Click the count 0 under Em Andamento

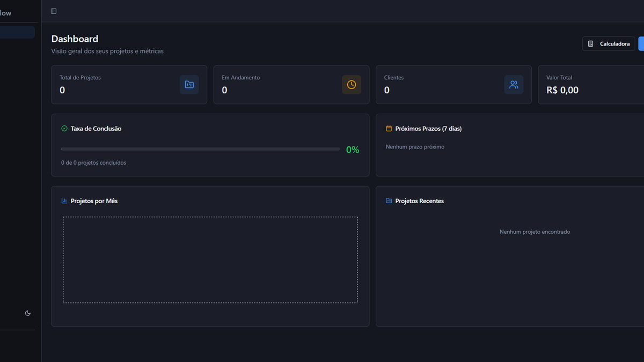coord(224,90)
